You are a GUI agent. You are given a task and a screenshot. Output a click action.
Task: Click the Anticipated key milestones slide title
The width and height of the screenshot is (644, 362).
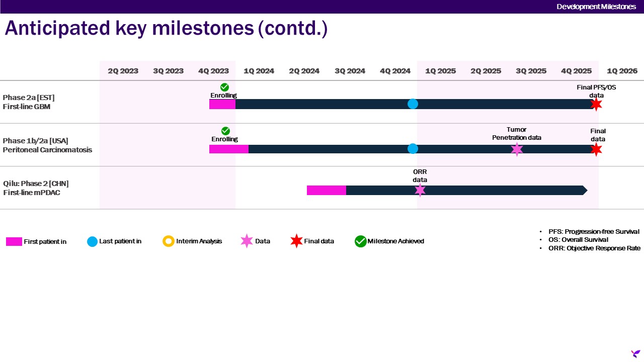[x=166, y=29]
